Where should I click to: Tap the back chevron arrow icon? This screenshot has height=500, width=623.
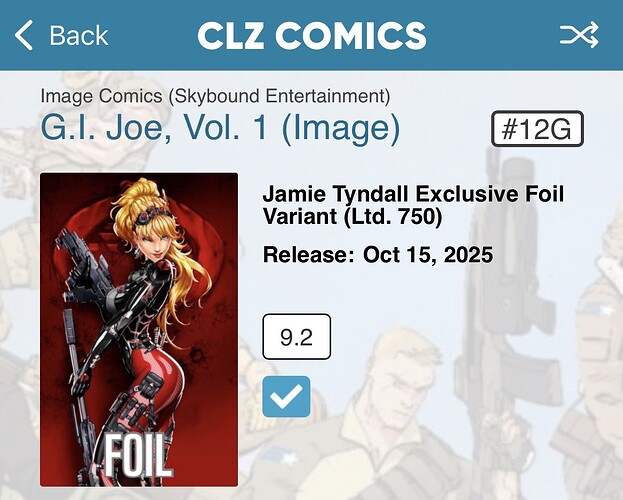(x=24, y=35)
